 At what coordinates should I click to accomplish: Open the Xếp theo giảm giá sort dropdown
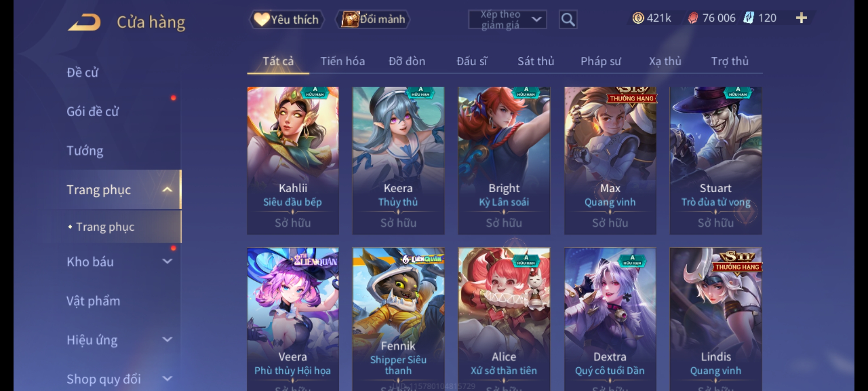(x=507, y=20)
